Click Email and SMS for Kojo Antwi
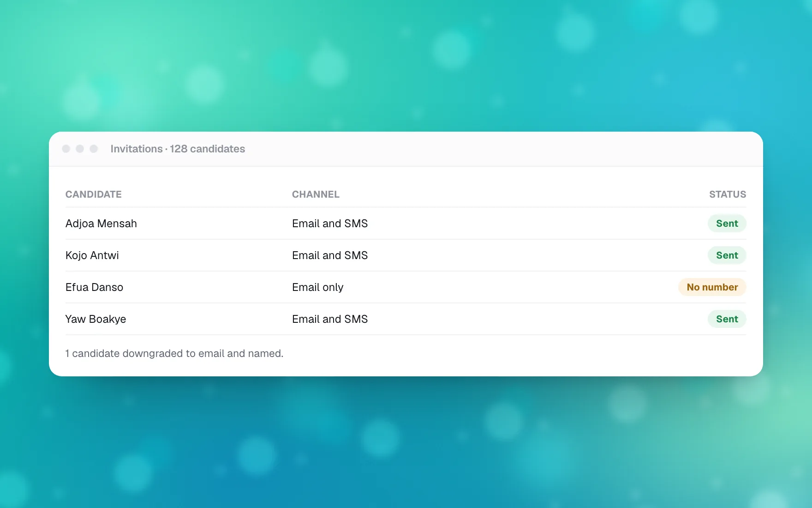 [x=330, y=255]
